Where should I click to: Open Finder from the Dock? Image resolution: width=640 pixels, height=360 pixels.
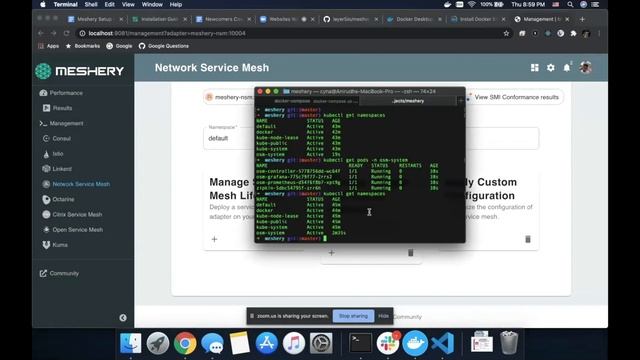(131, 343)
